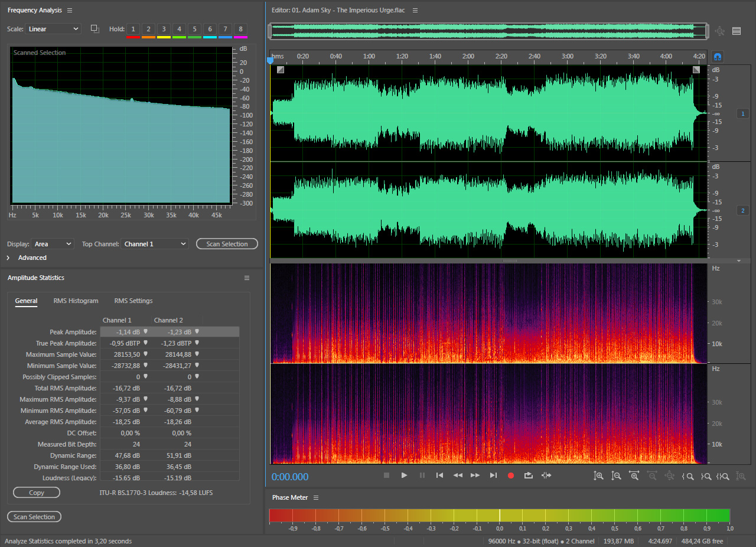Viewport: 756px width, 547px height.
Task: Click Scan Selection in Frequency Analysis
Action: pyautogui.click(x=227, y=244)
